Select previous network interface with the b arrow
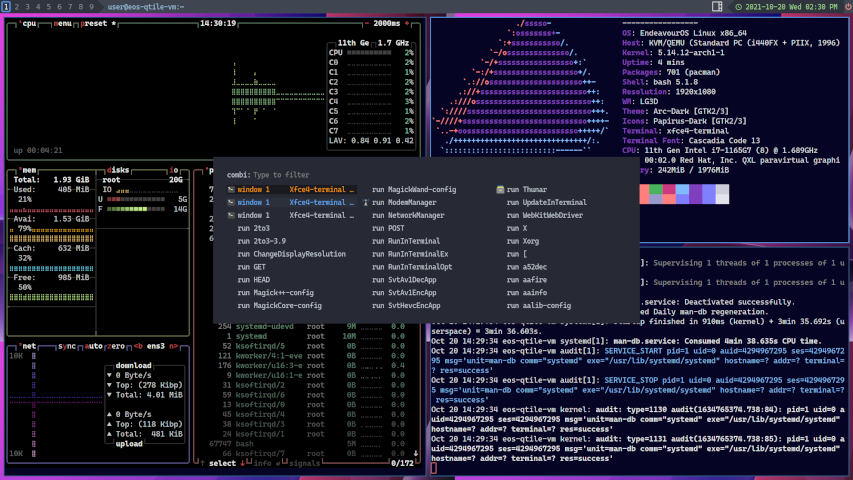The height and width of the screenshot is (480, 853). (138, 346)
